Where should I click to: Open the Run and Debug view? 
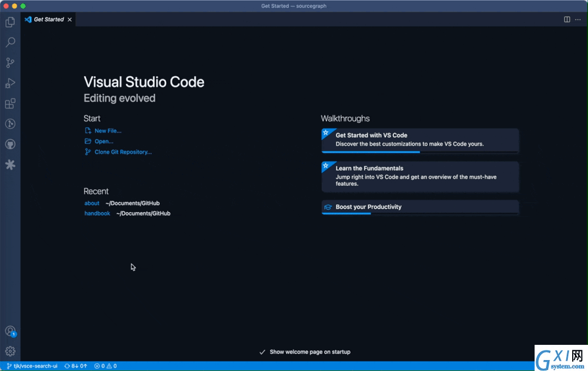coord(10,83)
